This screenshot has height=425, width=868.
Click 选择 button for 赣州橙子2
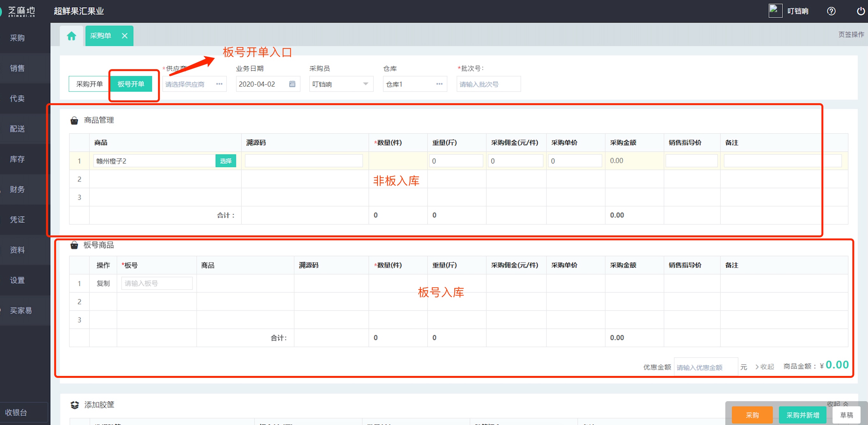tap(226, 161)
